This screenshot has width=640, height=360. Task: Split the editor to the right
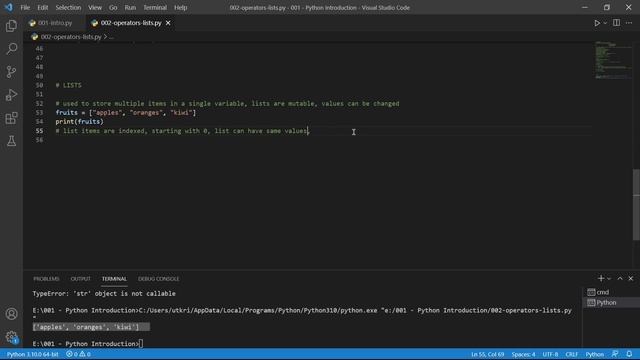(616, 23)
